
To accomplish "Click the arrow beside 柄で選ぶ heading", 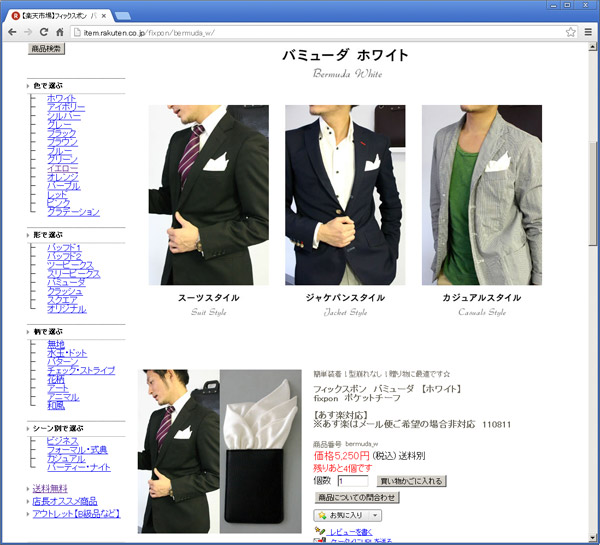I will point(28,332).
